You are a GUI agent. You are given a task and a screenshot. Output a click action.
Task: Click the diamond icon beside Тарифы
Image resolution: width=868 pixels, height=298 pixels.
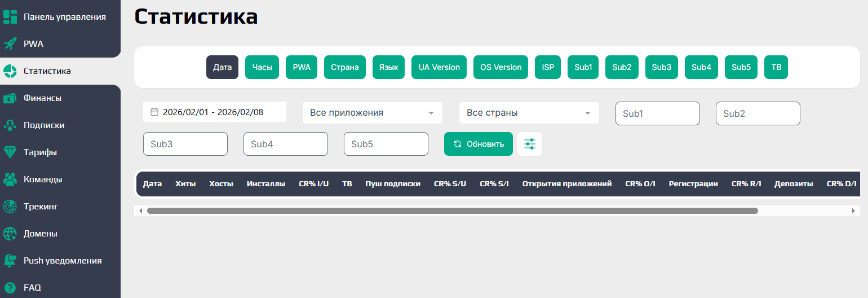pos(10,152)
